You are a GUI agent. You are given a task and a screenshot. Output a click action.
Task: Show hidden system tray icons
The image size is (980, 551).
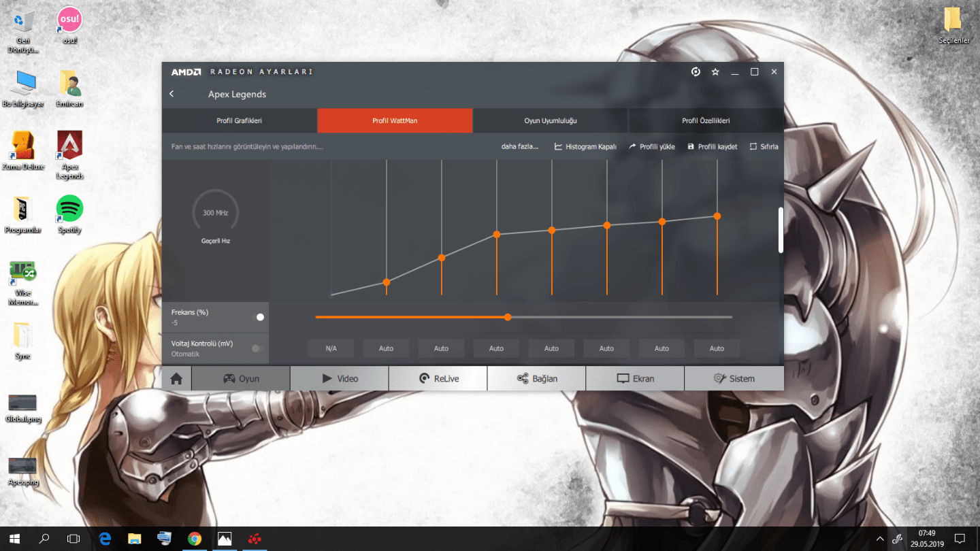[880, 539]
